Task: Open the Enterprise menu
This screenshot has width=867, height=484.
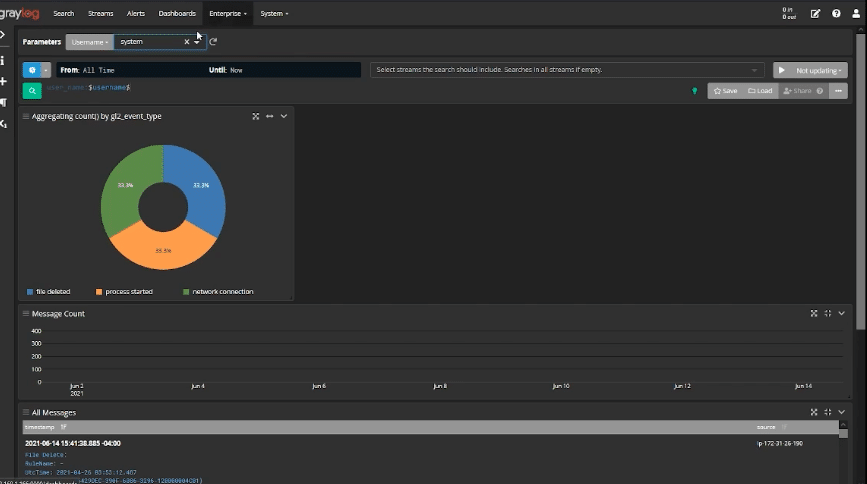Action: (228, 14)
